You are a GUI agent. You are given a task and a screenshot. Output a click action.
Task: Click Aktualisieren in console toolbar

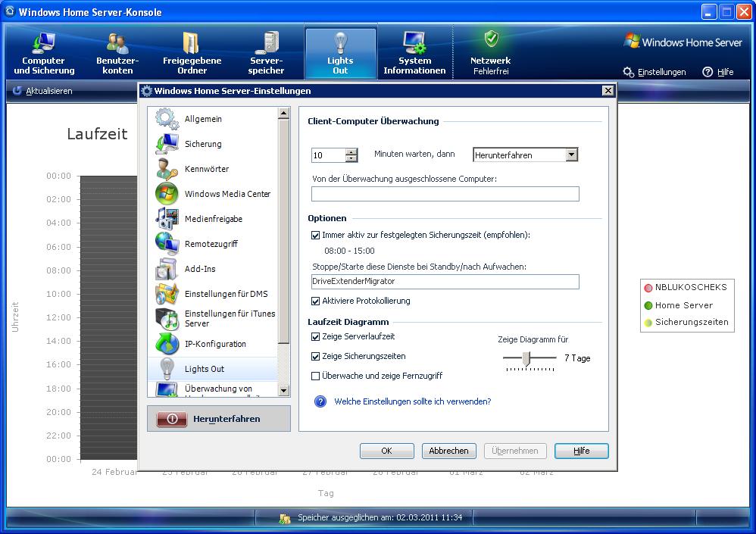(x=48, y=91)
